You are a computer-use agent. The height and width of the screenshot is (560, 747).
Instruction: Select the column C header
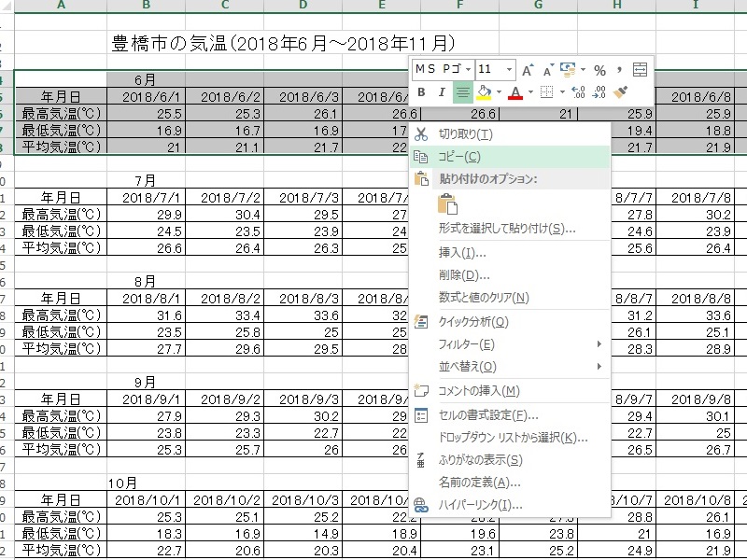click(x=225, y=7)
